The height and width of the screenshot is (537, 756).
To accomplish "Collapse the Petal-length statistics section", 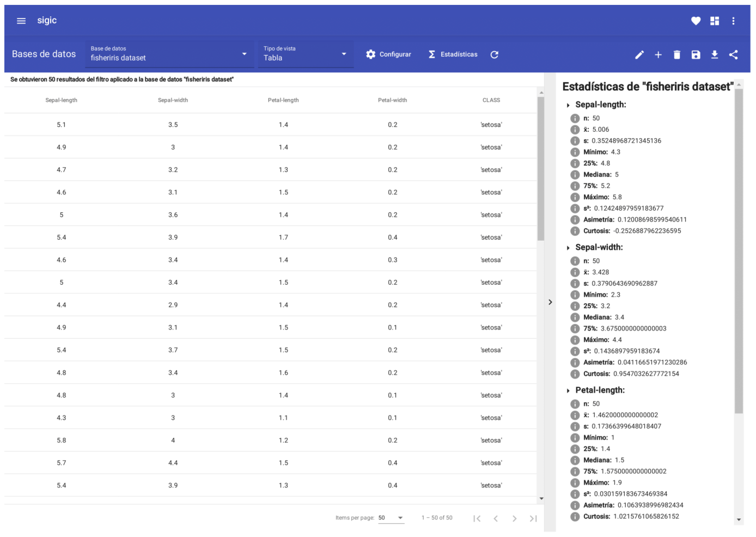I will pyautogui.click(x=568, y=391).
